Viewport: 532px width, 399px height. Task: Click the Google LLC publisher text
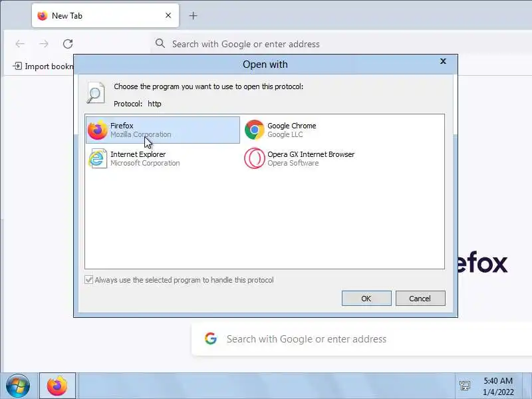tap(285, 135)
